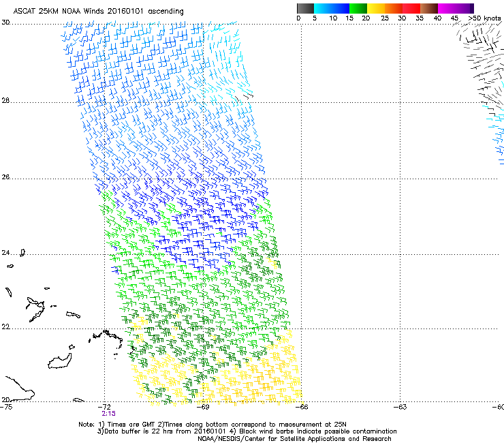
Task: Click the longitude label -66
Action: pyautogui.click(x=302, y=407)
